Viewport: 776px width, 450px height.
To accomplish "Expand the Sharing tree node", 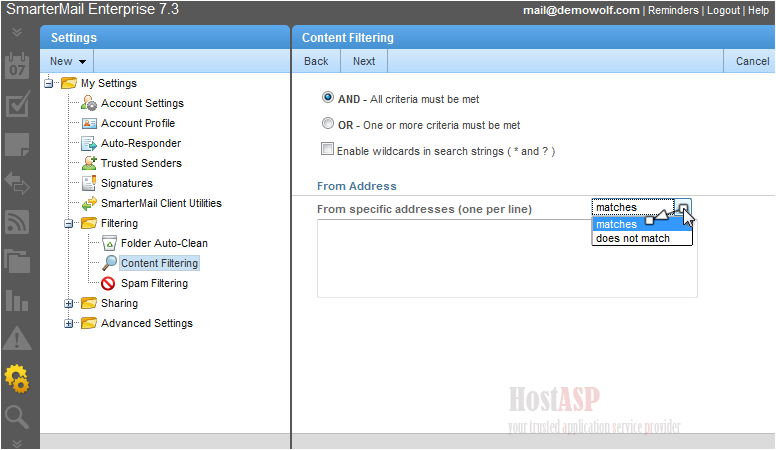I will pos(68,303).
